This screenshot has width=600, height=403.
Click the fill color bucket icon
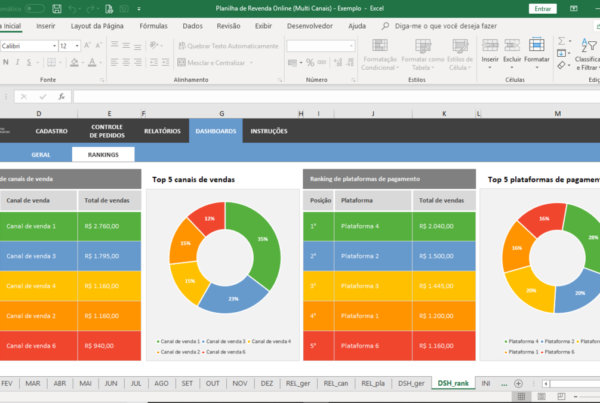pyautogui.click(x=74, y=62)
